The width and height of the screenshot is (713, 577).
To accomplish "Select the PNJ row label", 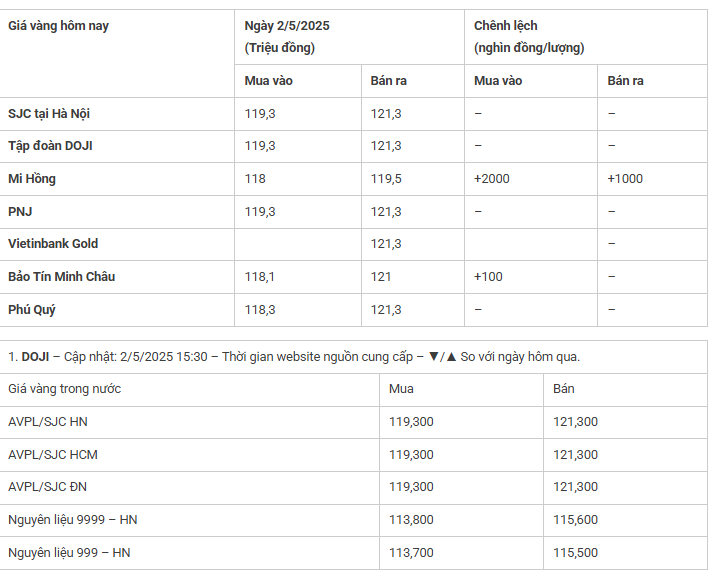I will (20, 211).
